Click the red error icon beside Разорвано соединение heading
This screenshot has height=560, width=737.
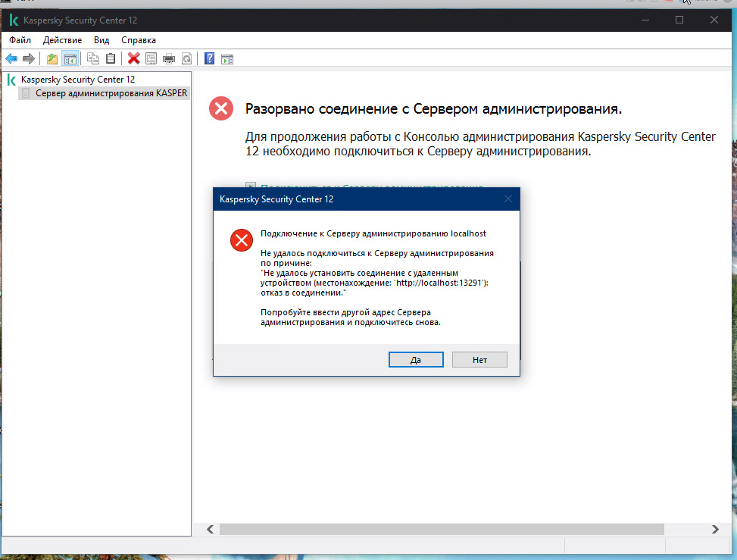pyautogui.click(x=221, y=108)
